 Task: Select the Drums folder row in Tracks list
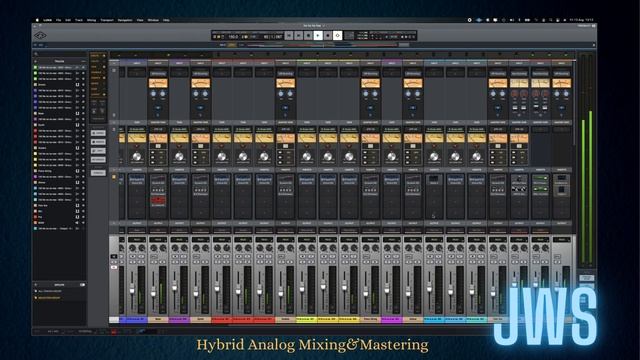pos(60,84)
